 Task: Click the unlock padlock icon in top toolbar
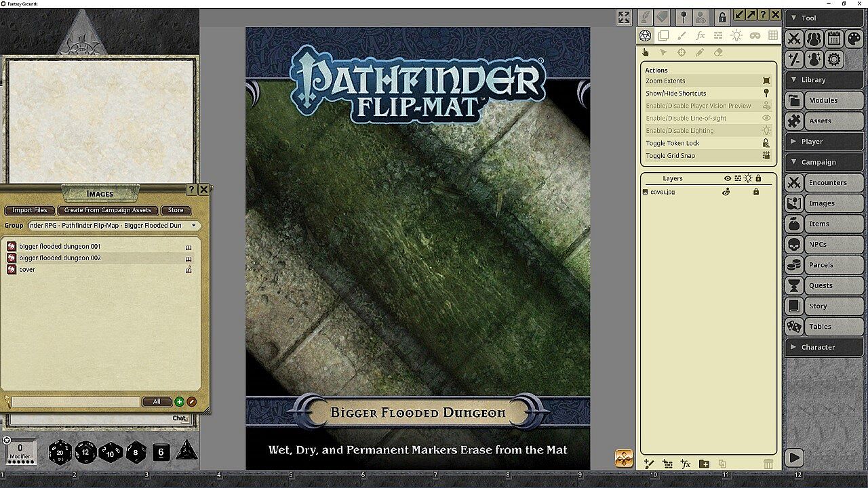pos(722,17)
